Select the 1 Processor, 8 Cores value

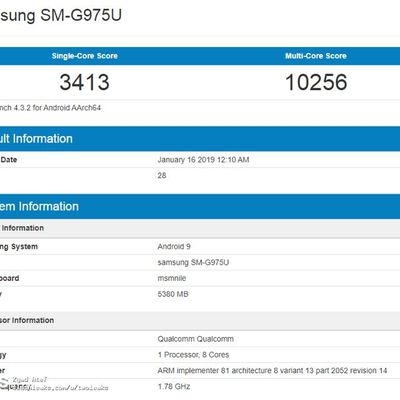193,355
